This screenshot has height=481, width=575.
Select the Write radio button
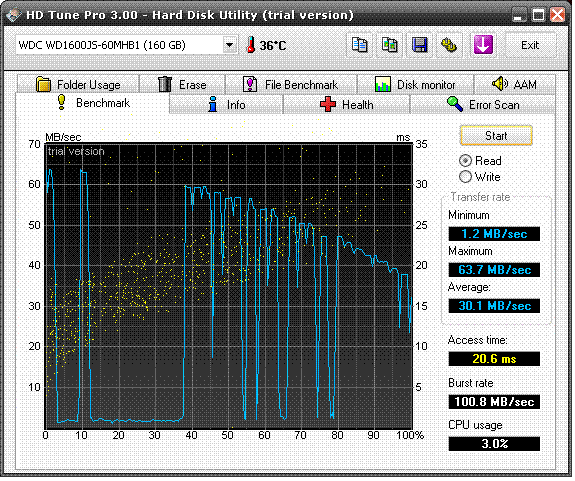(465, 177)
